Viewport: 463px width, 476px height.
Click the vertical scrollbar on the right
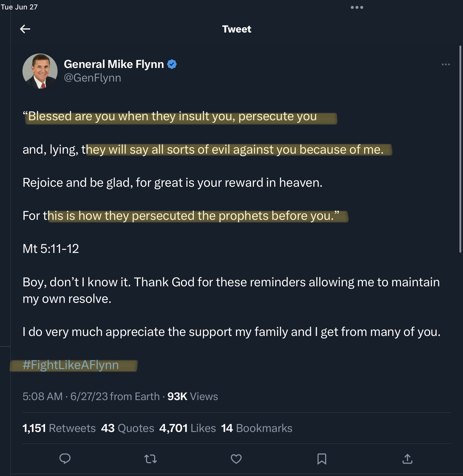pos(460,149)
